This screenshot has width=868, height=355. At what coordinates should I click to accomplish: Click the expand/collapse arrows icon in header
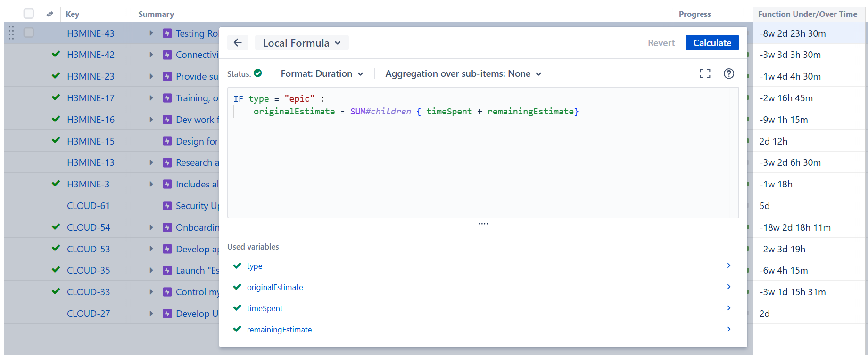click(x=50, y=14)
